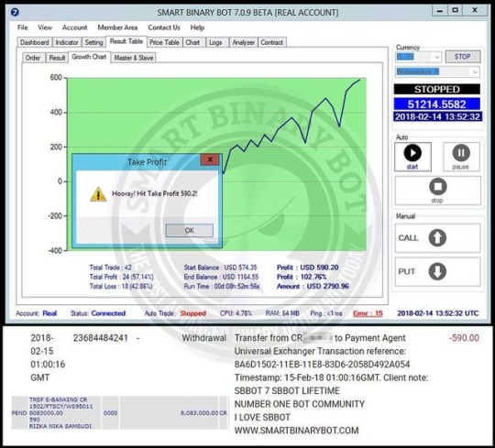Click Ping : <1 ms in status bar
This screenshot has height=448, width=495.
click(326, 313)
